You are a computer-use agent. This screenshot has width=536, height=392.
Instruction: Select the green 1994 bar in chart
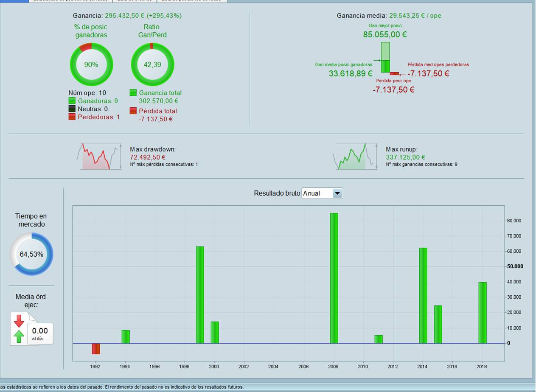[x=126, y=337]
